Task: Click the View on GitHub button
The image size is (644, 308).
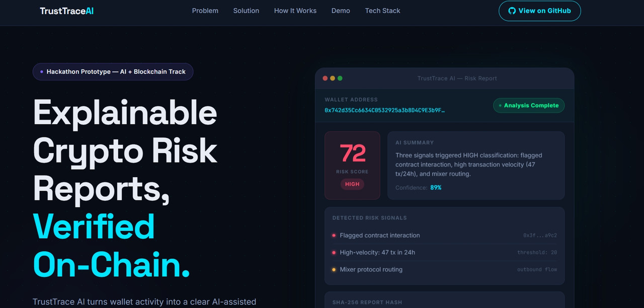Action: pyautogui.click(x=540, y=11)
